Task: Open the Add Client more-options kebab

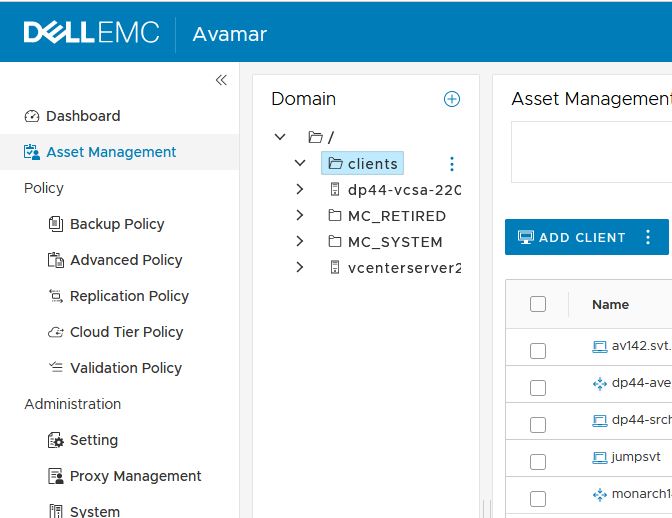Action: tap(648, 237)
